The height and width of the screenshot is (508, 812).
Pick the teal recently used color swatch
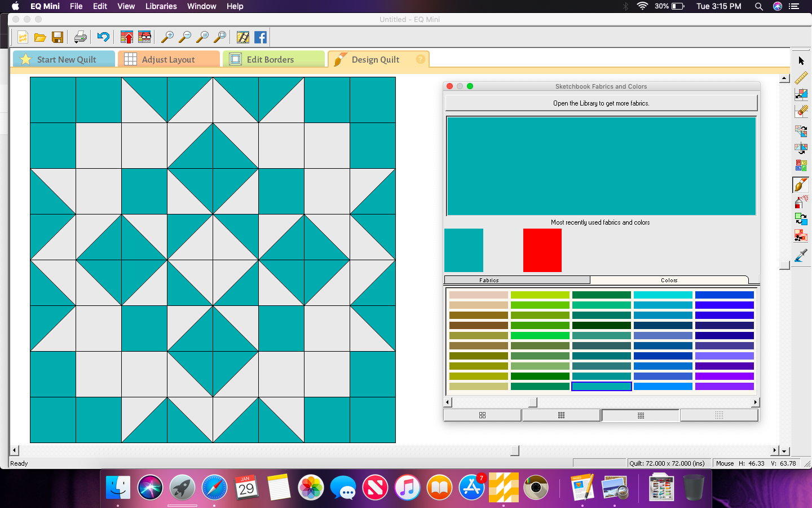tap(464, 250)
